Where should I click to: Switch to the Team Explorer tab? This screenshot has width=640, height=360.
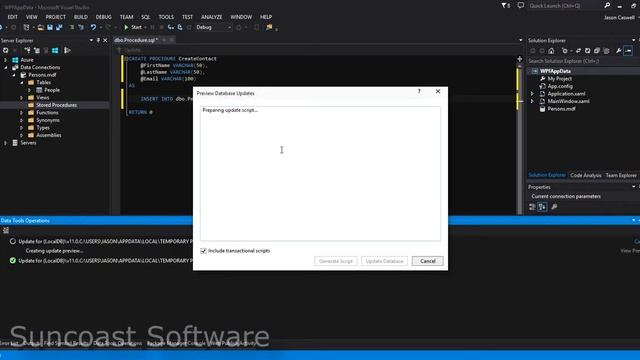pyautogui.click(x=621, y=175)
